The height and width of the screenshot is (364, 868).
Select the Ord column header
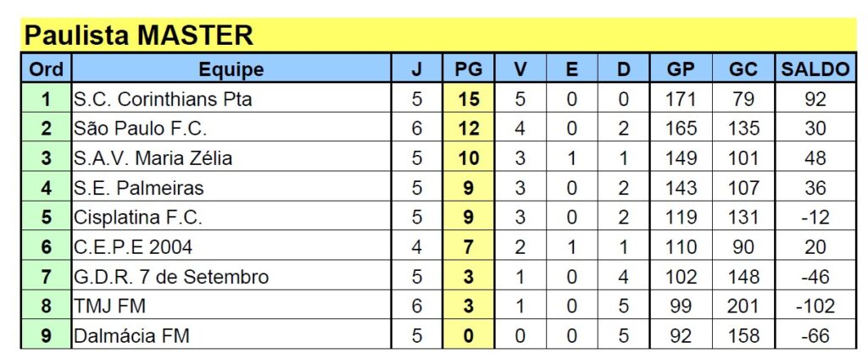[46, 69]
